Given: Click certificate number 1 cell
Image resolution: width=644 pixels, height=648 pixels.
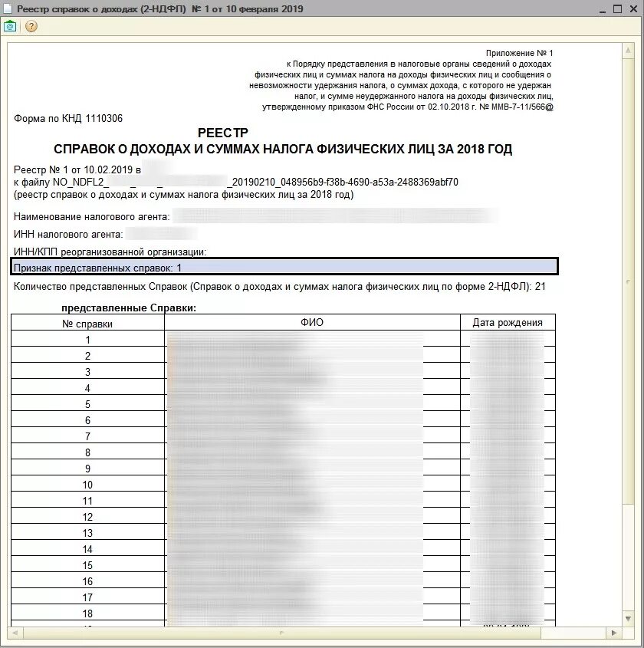Looking at the screenshot, I should (87, 340).
